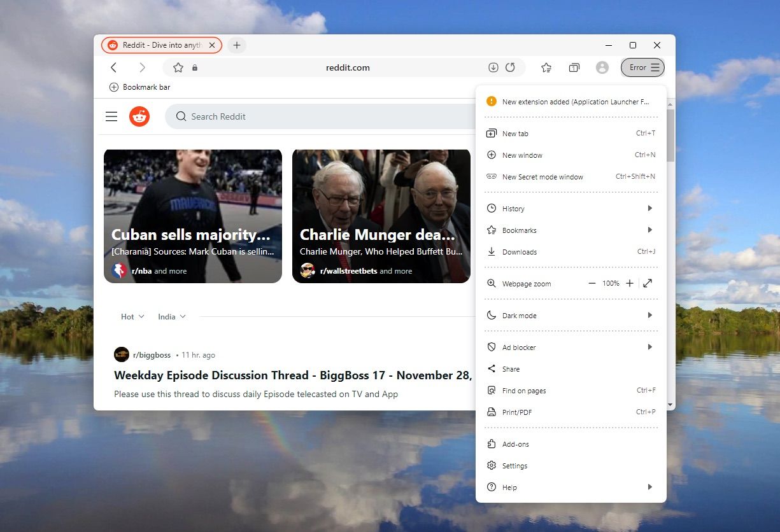
Task: Select Settings from the menu
Action: [x=514, y=465]
